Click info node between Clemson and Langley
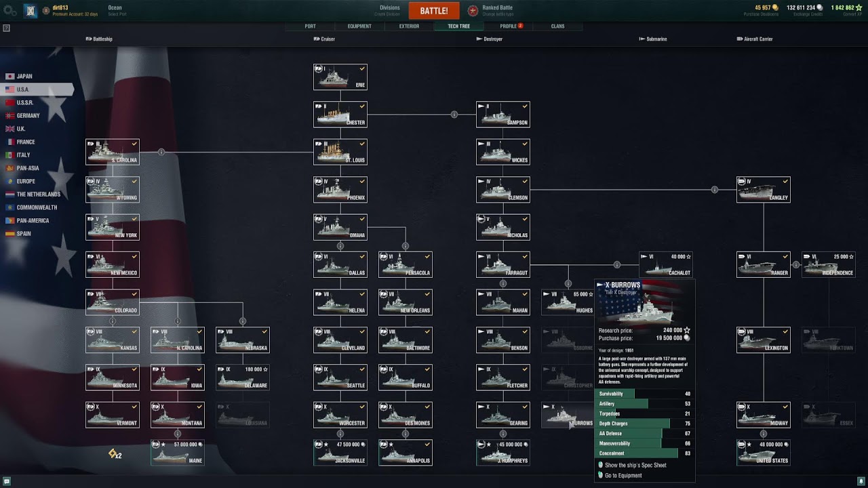The height and width of the screenshot is (488, 868). click(715, 190)
